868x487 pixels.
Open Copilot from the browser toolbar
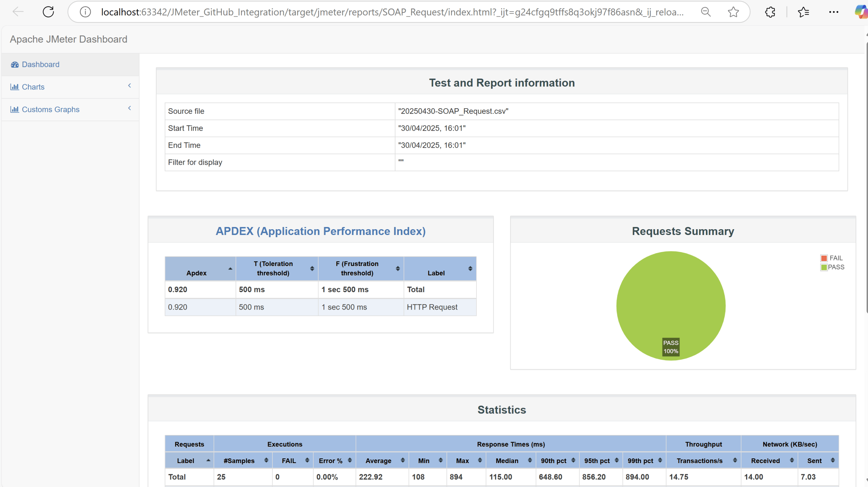[x=860, y=12]
